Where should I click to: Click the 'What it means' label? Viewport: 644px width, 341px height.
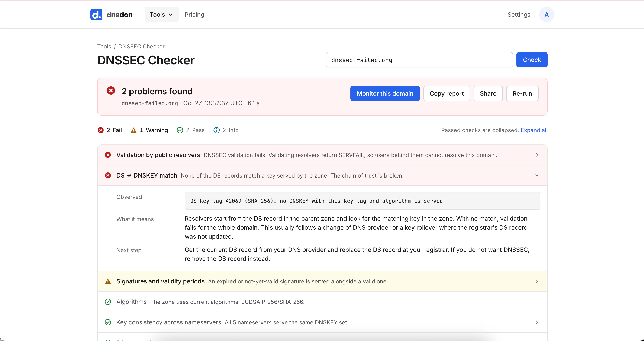coord(135,219)
